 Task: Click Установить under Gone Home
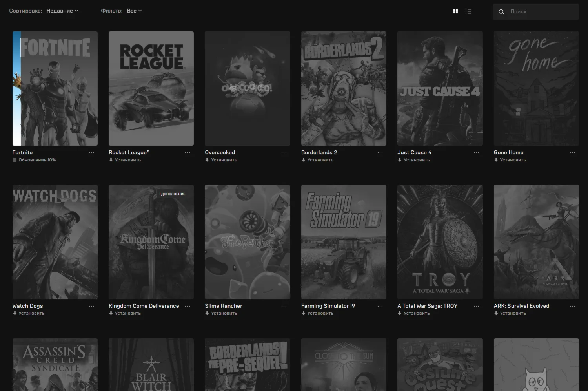[x=510, y=160]
